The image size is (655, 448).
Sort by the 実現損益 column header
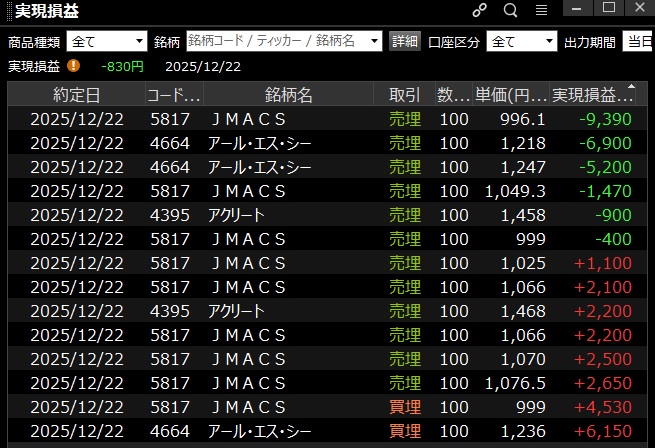pyautogui.click(x=593, y=95)
